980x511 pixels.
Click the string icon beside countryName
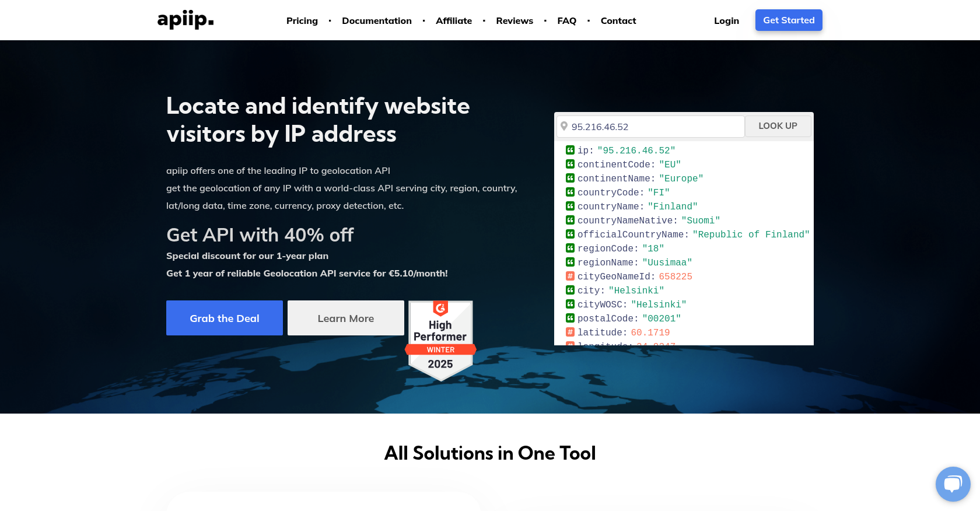pyautogui.click(x=570, y=206)
